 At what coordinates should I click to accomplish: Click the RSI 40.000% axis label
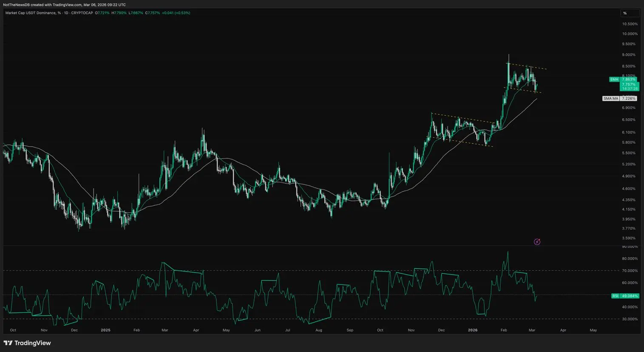click(x=630, y=307)
